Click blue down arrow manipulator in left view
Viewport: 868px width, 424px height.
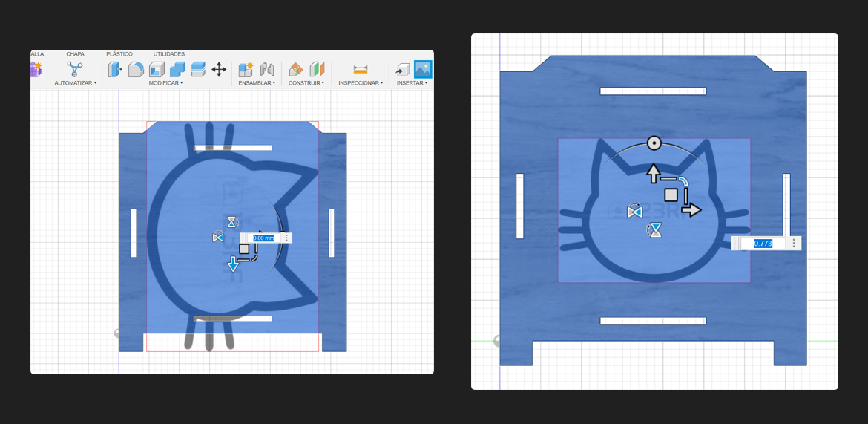[233, 264]
